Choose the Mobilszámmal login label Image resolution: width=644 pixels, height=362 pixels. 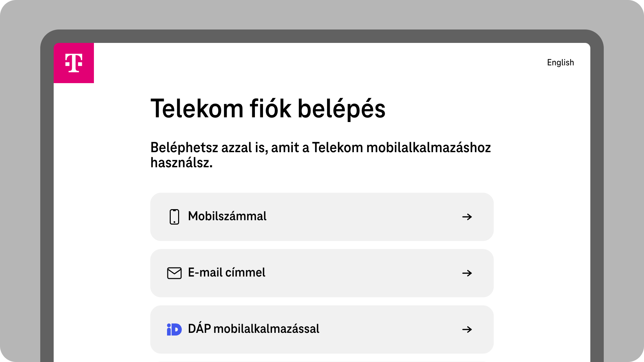point(227,217)
